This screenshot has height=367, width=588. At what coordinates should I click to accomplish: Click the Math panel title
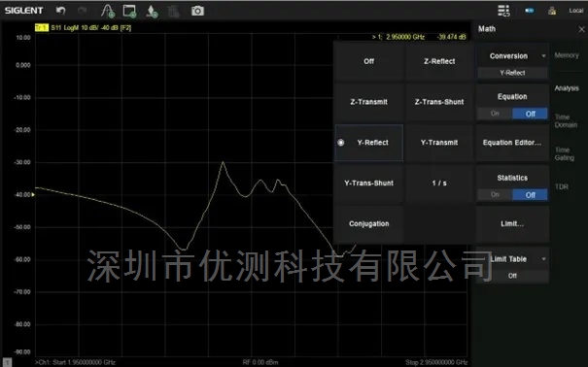[x=487, y=29]
